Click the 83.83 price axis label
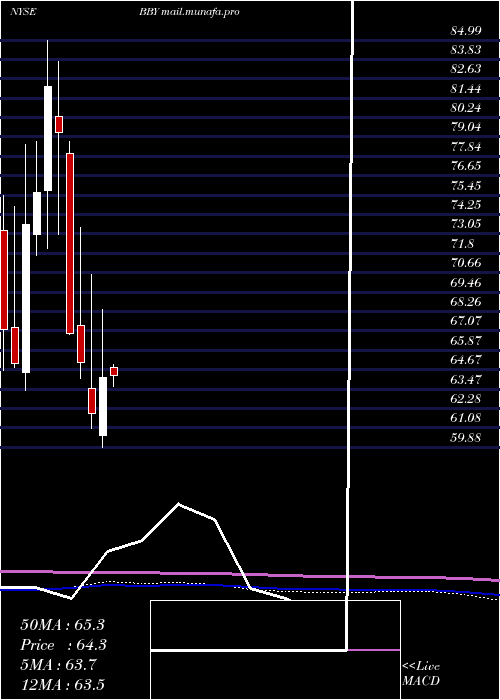500x700 pixels. pyautogui.click(x=466, y=50)
